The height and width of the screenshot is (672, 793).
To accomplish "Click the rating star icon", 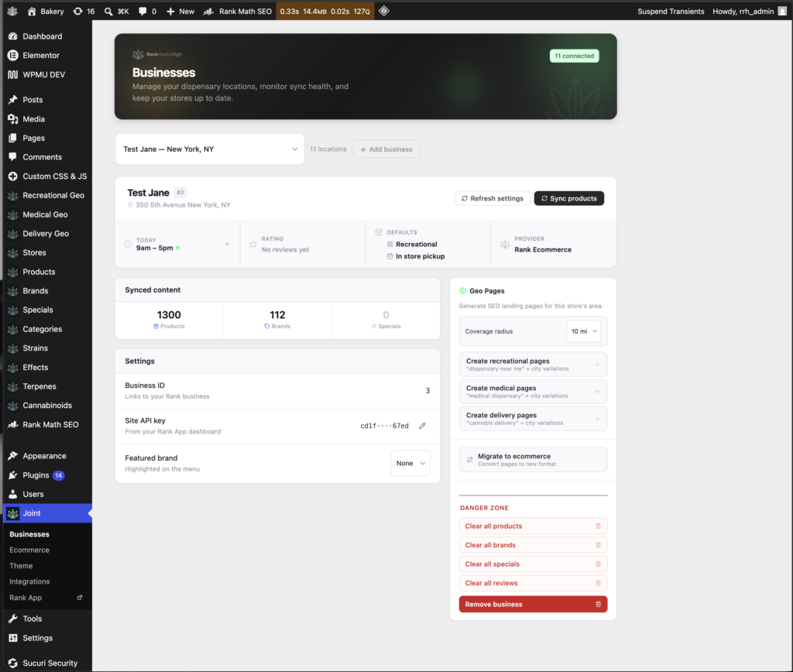I will pos(253,244).
